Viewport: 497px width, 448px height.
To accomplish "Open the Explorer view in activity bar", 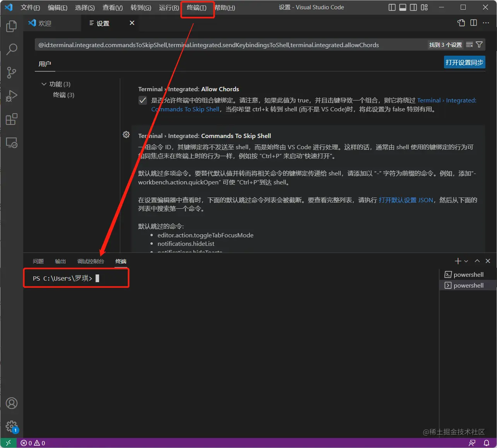I will pyautogui.click(x=12, y=26).
